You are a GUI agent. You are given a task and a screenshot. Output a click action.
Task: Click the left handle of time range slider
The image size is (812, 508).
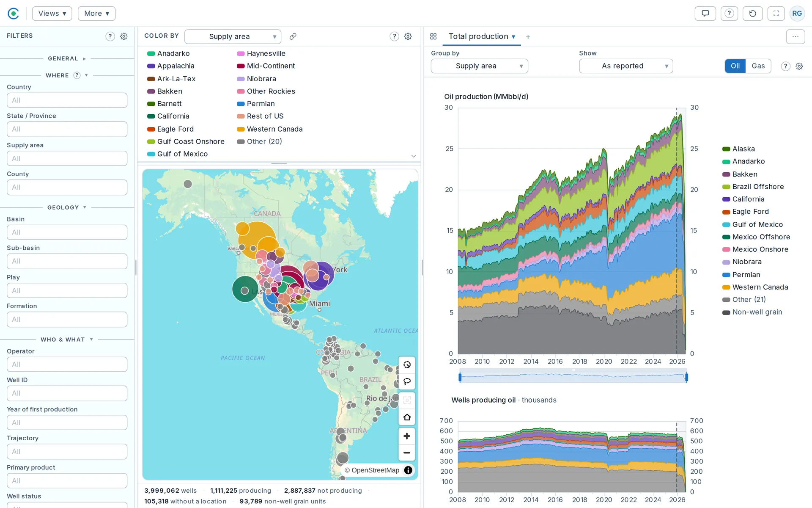click(460, 377)
